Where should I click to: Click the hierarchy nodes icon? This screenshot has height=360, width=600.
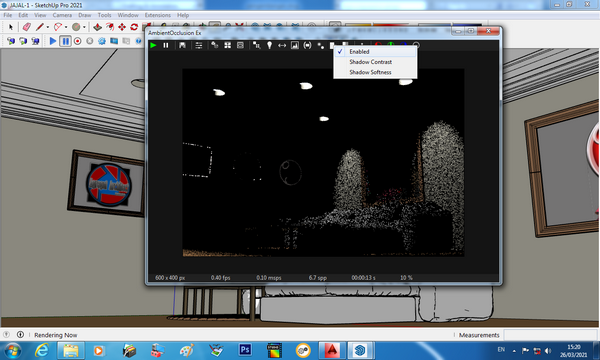click(x=256, y=46)
